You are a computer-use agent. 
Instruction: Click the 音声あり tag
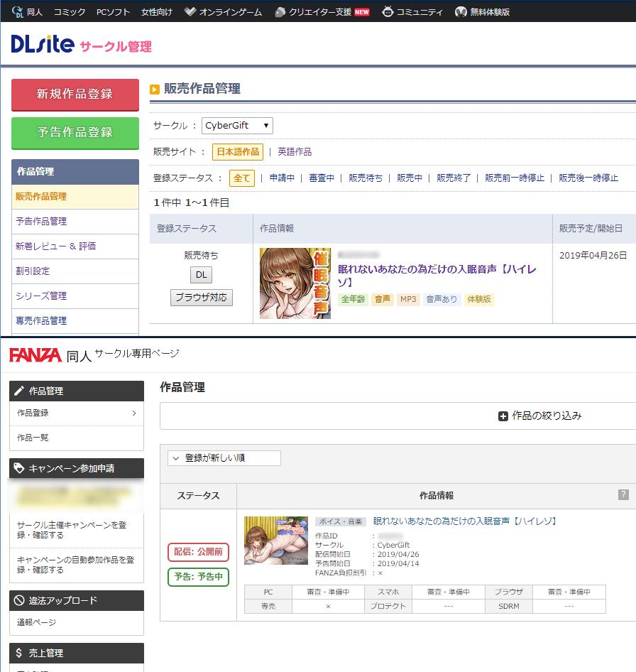(x=442, y=299)
